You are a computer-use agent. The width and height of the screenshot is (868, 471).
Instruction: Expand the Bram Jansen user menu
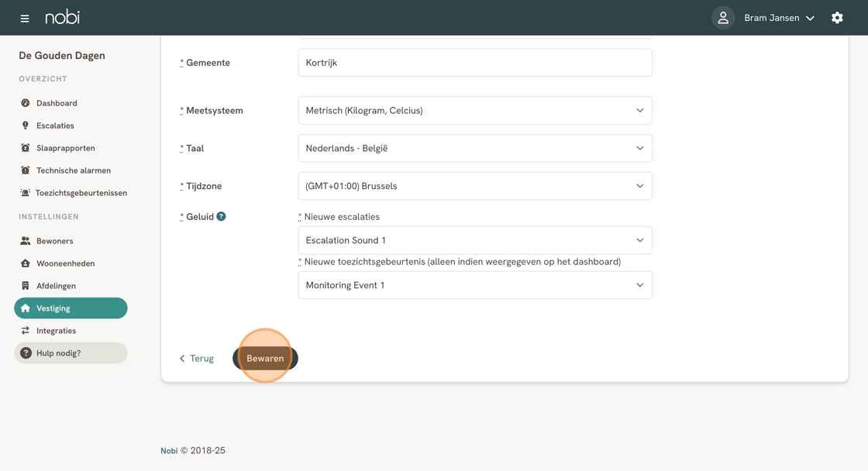[779, 18]
